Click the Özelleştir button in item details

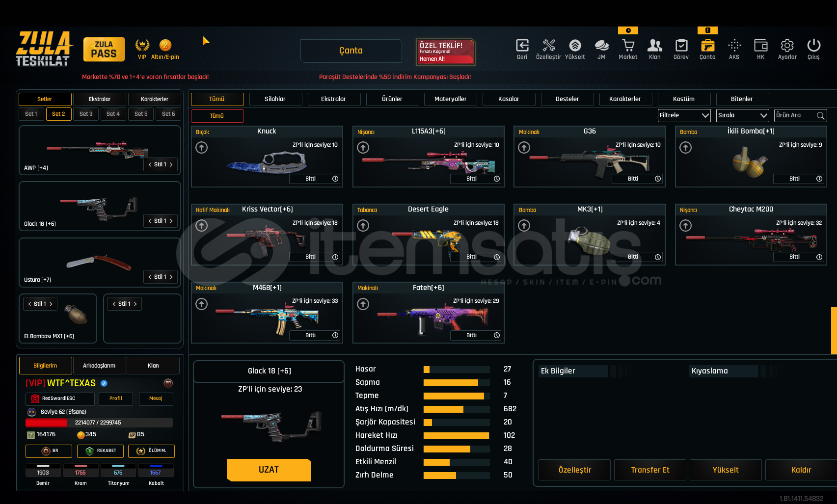tap(574, 470)
